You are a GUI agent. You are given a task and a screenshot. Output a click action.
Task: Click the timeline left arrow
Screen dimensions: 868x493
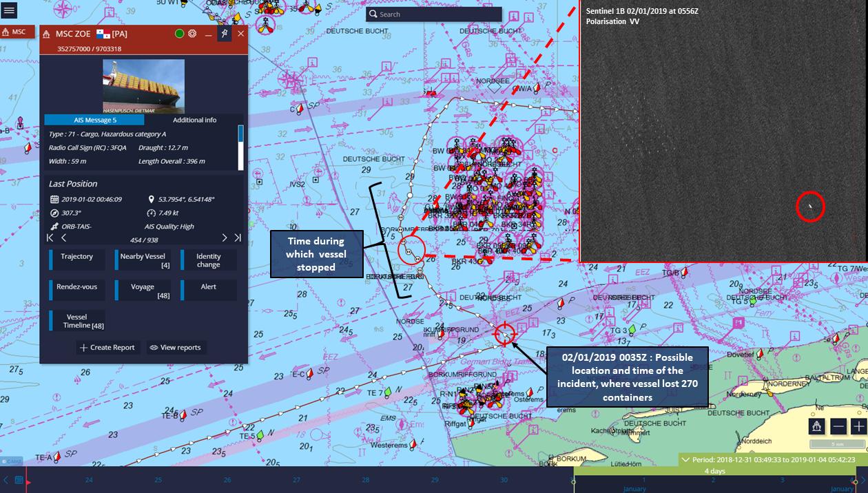point(6,480)
